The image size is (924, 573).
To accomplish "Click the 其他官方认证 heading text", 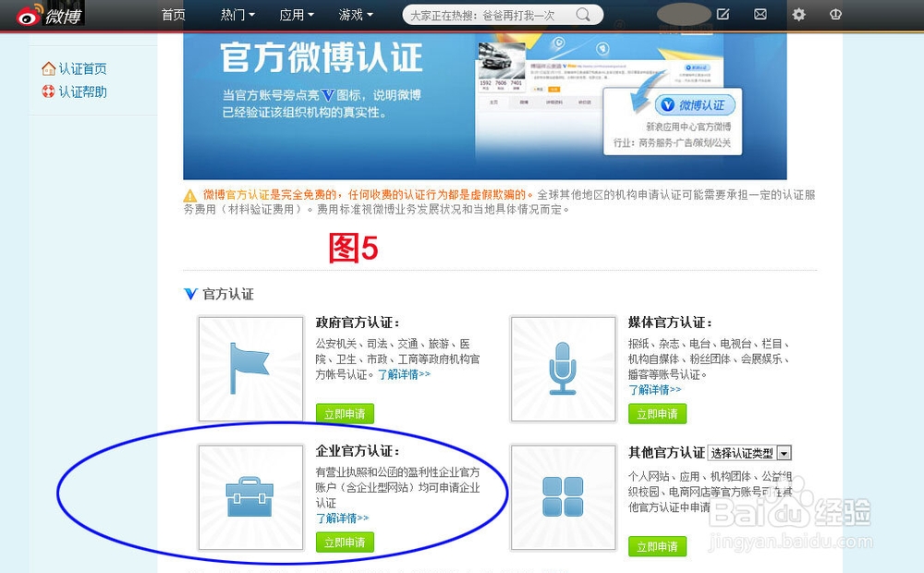I will 666,452.
